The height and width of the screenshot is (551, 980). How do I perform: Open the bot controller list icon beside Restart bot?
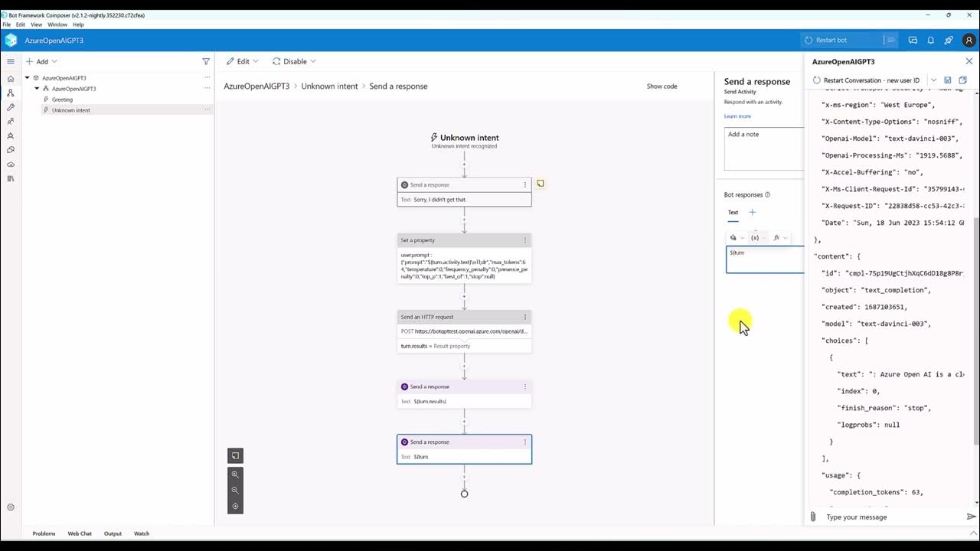[x=890, y=40]
